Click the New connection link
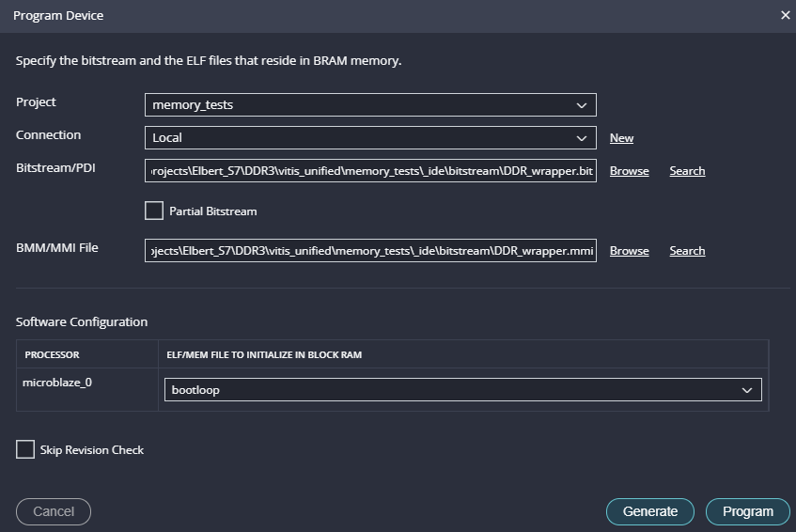The image size is (796, 532). (x=621, y=138)
